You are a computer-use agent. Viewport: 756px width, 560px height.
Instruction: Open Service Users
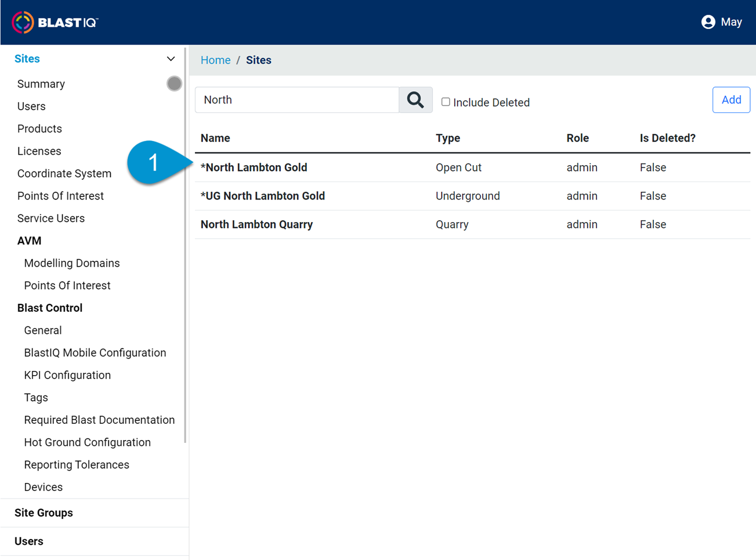pos(51,219)
